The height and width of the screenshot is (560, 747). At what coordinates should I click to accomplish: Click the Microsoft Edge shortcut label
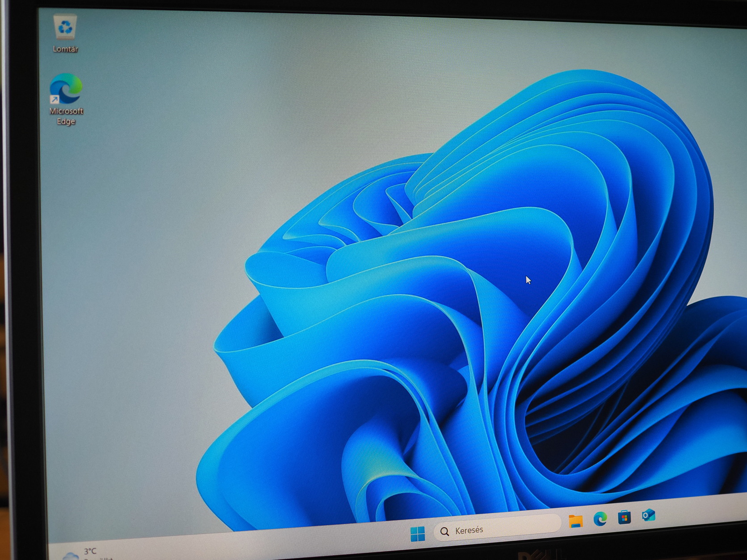coord(66,116)
